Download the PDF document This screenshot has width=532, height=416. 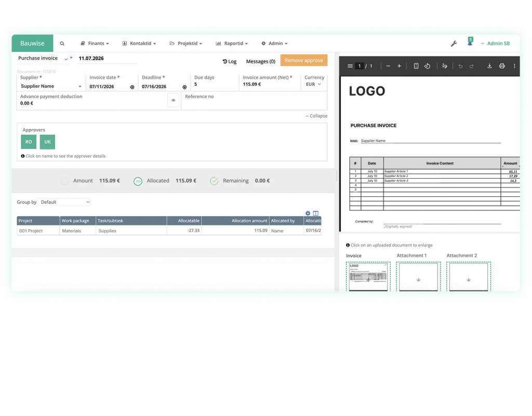pos(489,66)
